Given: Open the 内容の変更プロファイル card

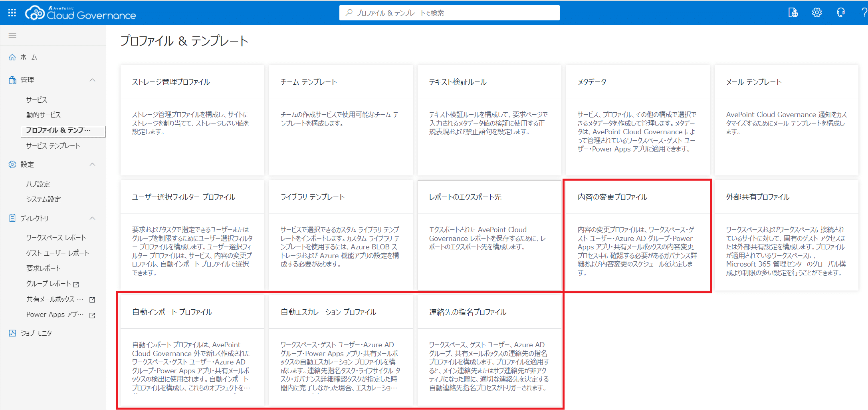Looking at the screenshot, I should 638,235.
